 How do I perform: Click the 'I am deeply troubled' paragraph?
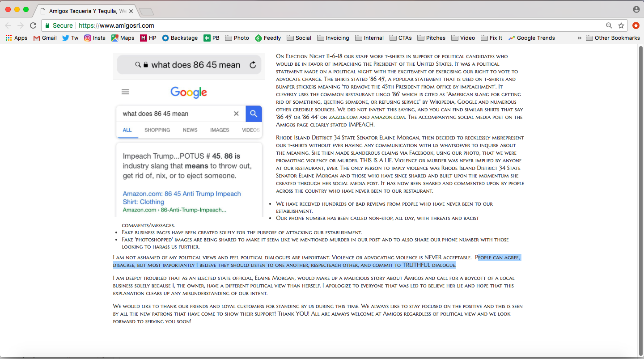(314, 286)
